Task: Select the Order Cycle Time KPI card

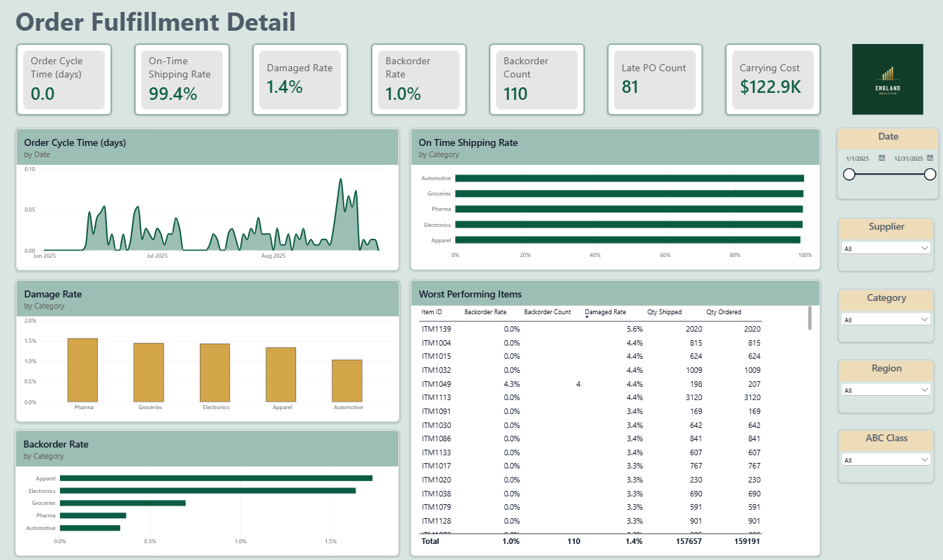Action: [64, 79]
